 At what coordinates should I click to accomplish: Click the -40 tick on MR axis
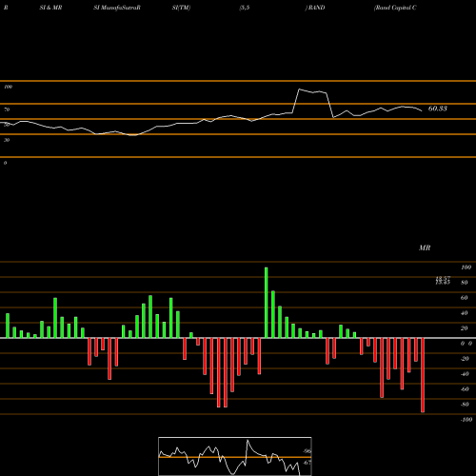(x=465, y=374)
